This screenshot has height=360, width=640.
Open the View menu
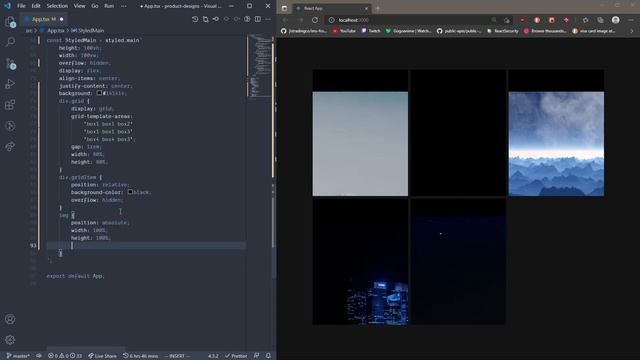80,6
